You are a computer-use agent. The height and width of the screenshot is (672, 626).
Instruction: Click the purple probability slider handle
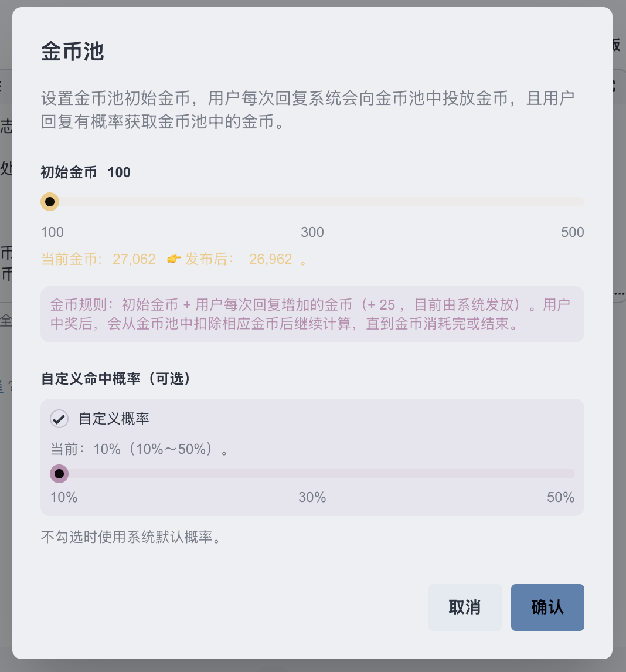59,474
